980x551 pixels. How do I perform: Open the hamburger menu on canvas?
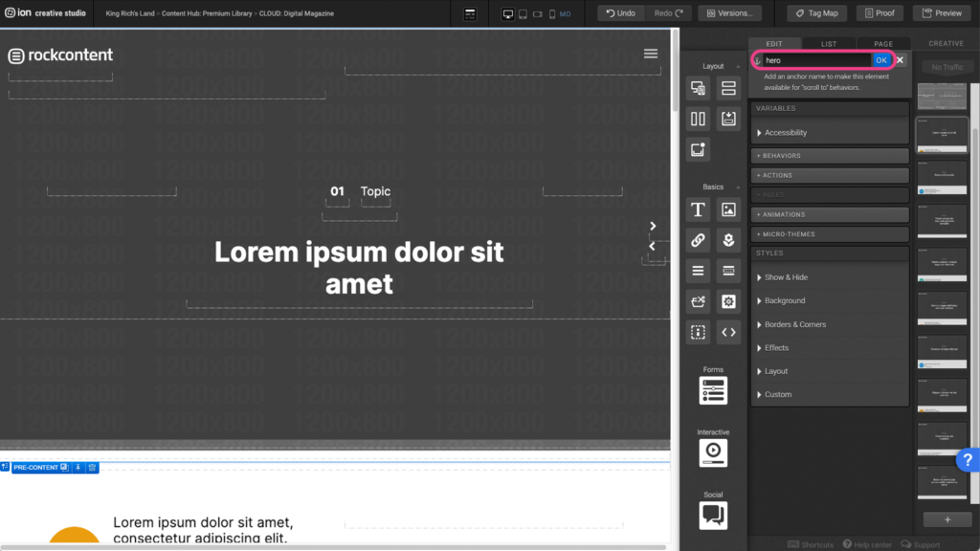tap(651, 54)
